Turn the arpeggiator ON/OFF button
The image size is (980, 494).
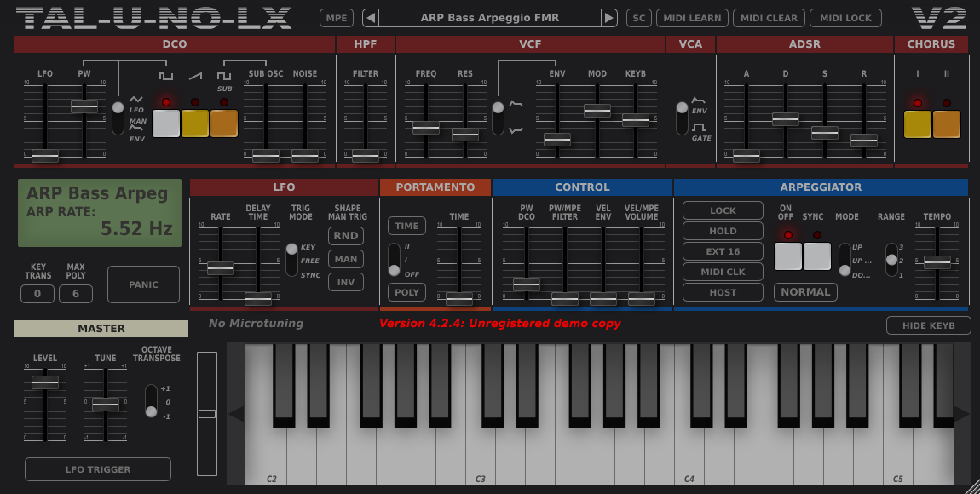pyautogui.click(x=788, y=256)
